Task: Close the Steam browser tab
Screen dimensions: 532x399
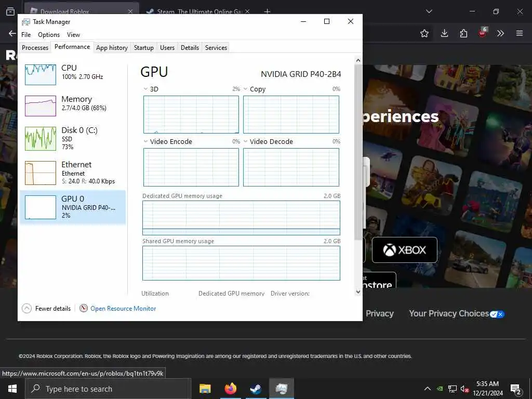Action: [247, 11]
